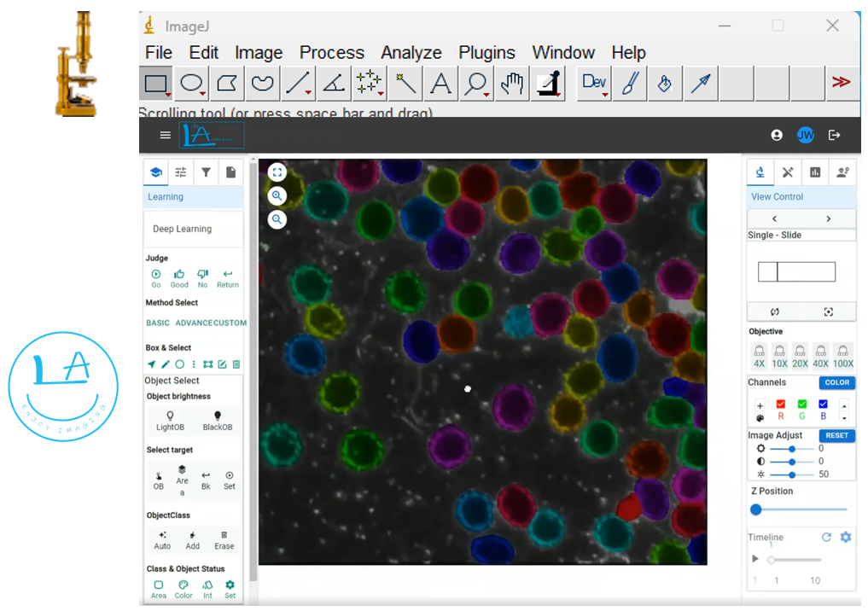
Task: Select the 40X objective
Action: tap(820, 356)
